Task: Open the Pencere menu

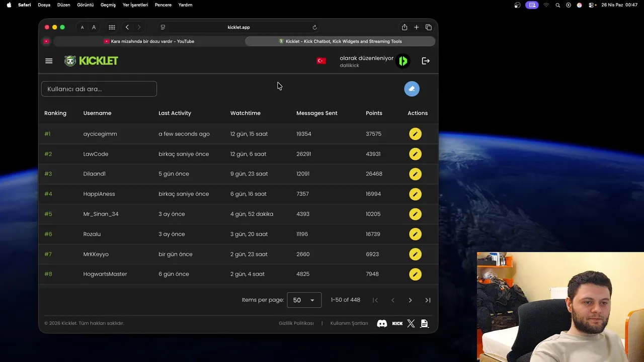Action: (163, 5)
